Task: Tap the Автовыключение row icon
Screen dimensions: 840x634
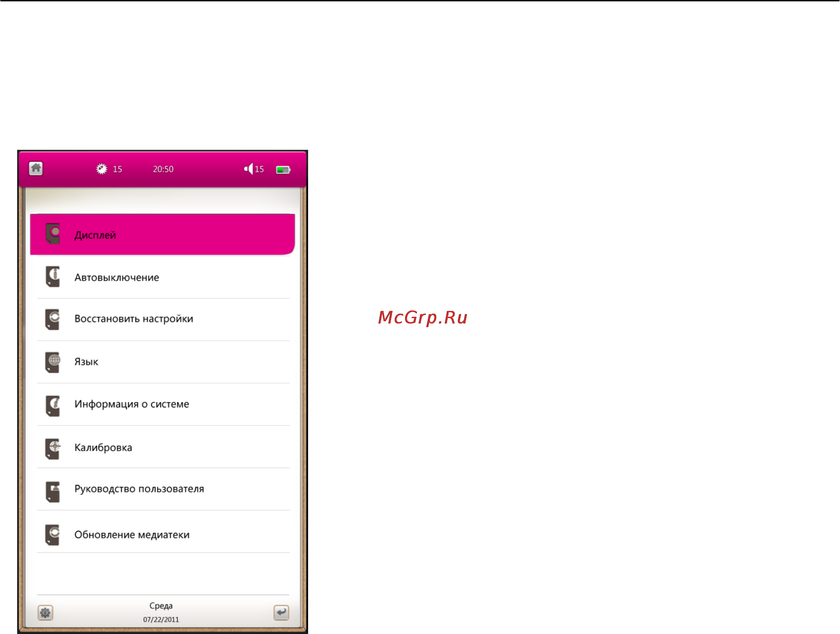Action: coord(53,277)
